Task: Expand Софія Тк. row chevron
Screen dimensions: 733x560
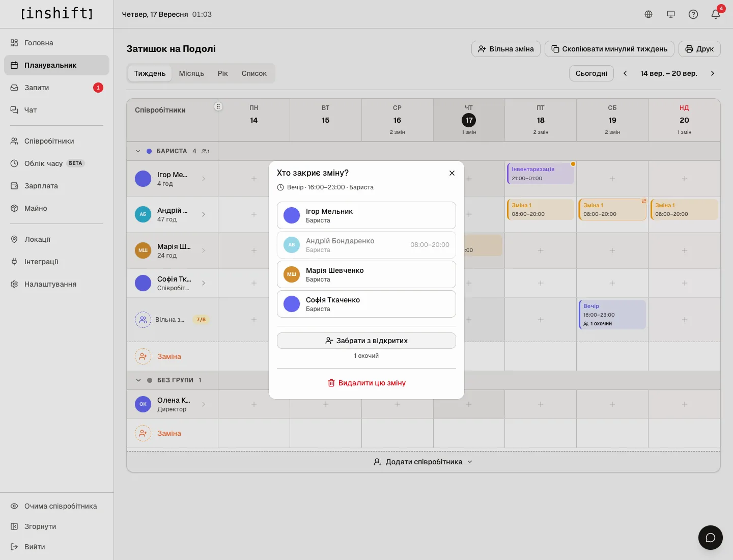Action: click(x=204, y=283)
